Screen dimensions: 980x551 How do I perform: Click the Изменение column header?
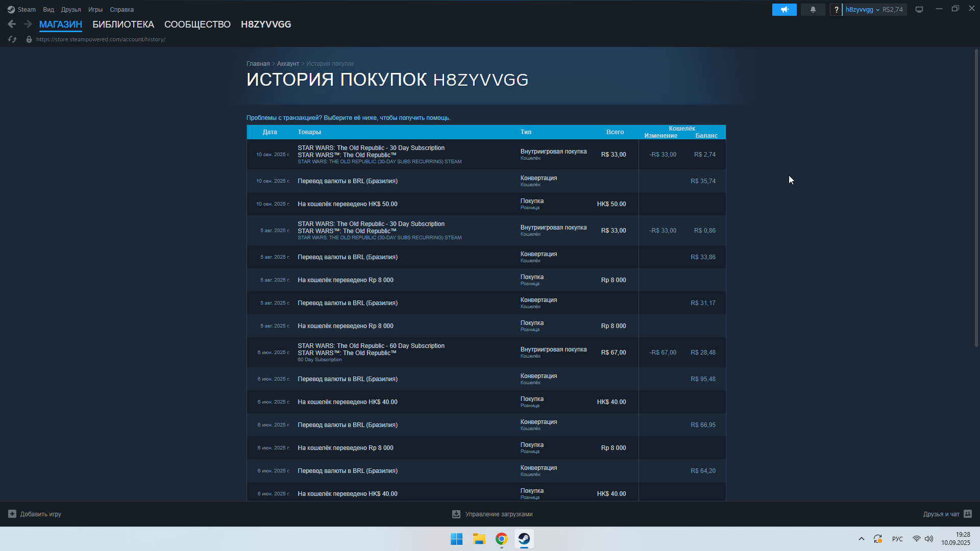click(660, 136)
